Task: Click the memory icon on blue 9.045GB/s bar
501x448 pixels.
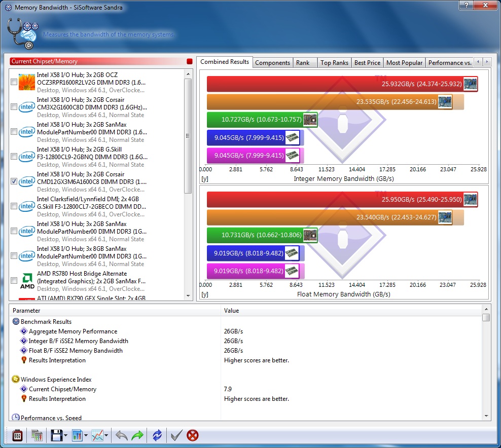Action: coord(293,138)
